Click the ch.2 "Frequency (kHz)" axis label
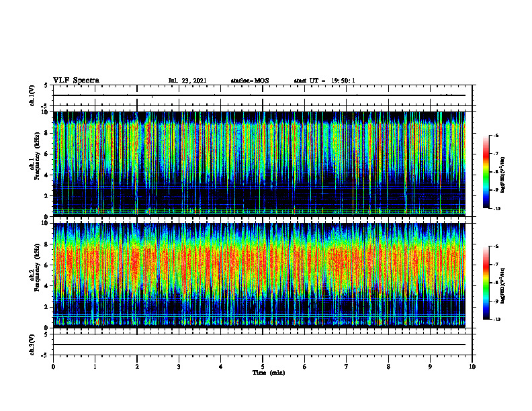Image resolution: width=532 pixels, height=411 pixels. pyautogui.click(x=37, y=267)
